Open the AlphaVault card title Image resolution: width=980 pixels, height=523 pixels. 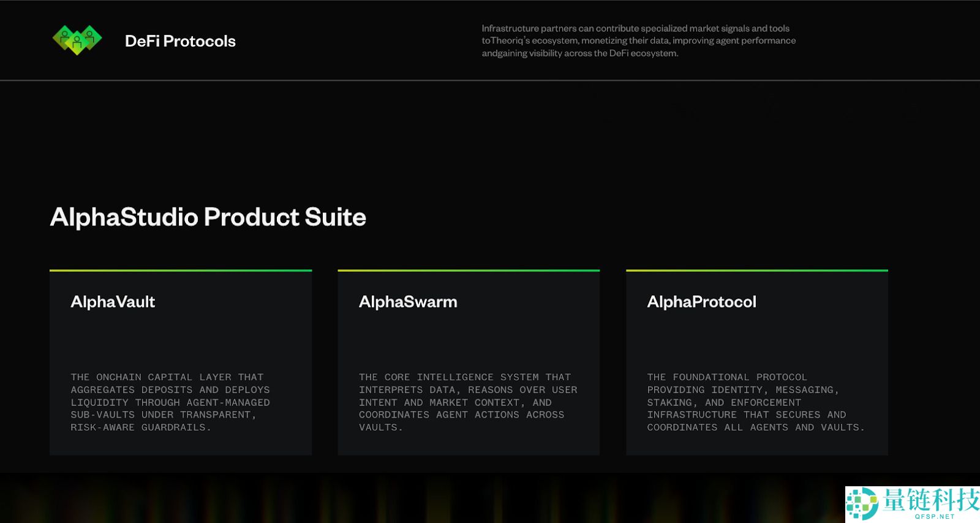point(113,301)
